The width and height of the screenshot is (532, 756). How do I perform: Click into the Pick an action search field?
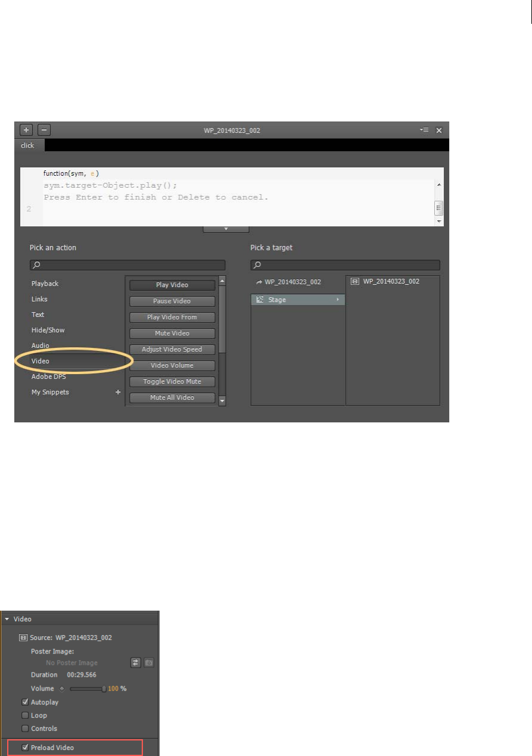(x=127, y=265)
